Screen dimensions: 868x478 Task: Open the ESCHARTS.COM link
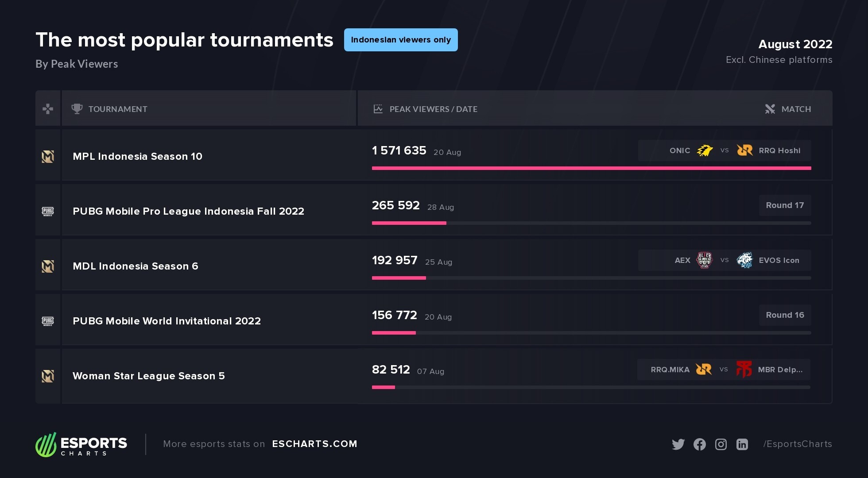click(314, 444)
